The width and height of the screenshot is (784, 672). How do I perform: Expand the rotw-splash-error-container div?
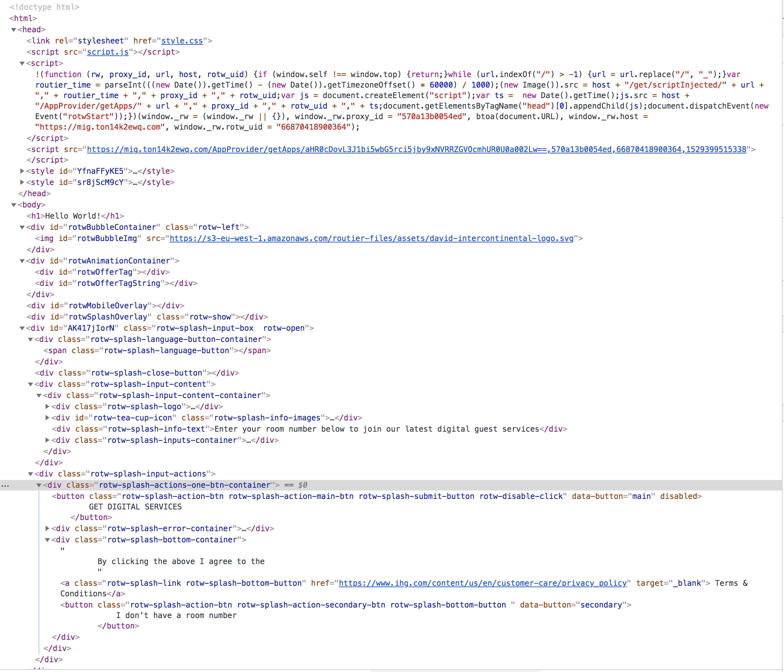point(47,528)
